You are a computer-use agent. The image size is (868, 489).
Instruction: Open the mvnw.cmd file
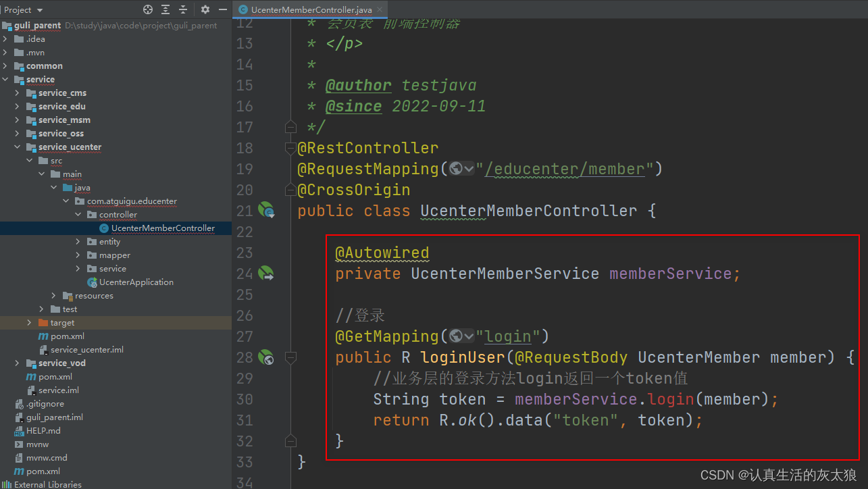47,458
